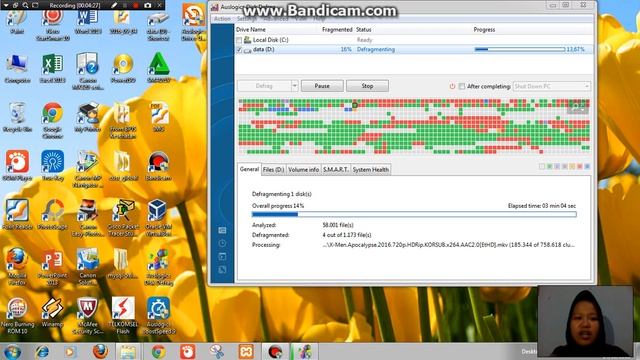Select the Recycle Bin desktop icon

17,117
